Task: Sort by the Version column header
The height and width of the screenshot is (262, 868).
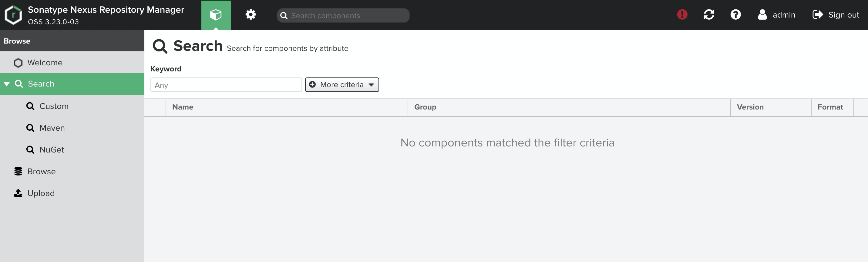Action: tap(750, 107)
